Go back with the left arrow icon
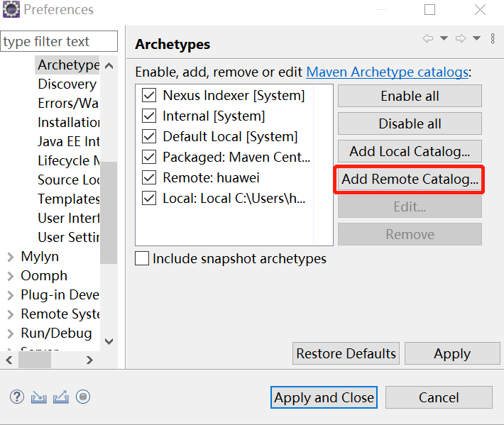504x425 pixels. pos(428,38)
